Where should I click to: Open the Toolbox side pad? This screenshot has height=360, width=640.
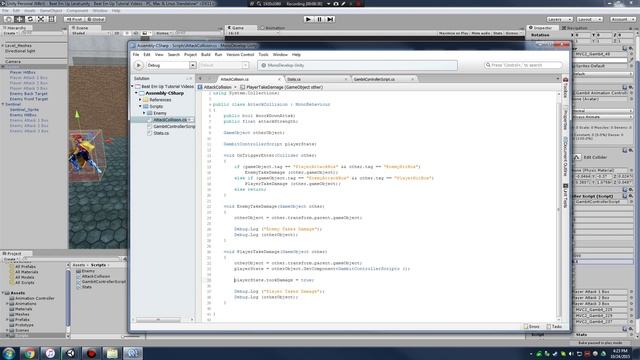(x=565, y=88)
